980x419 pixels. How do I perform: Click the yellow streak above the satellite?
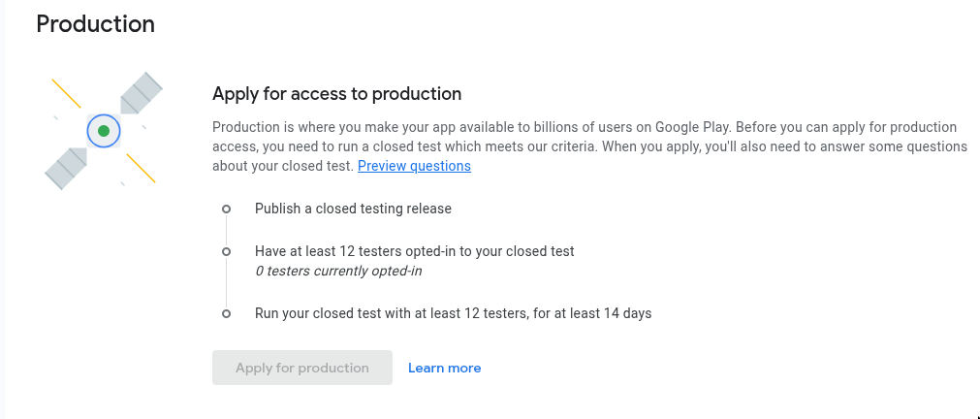tap(66, 93)
